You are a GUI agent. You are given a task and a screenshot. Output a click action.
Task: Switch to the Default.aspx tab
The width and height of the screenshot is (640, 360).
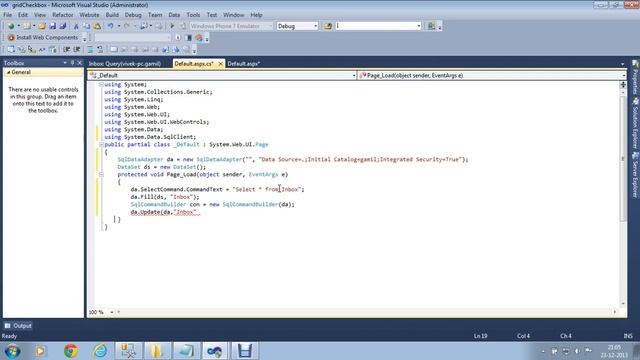(x=244, y=64)
